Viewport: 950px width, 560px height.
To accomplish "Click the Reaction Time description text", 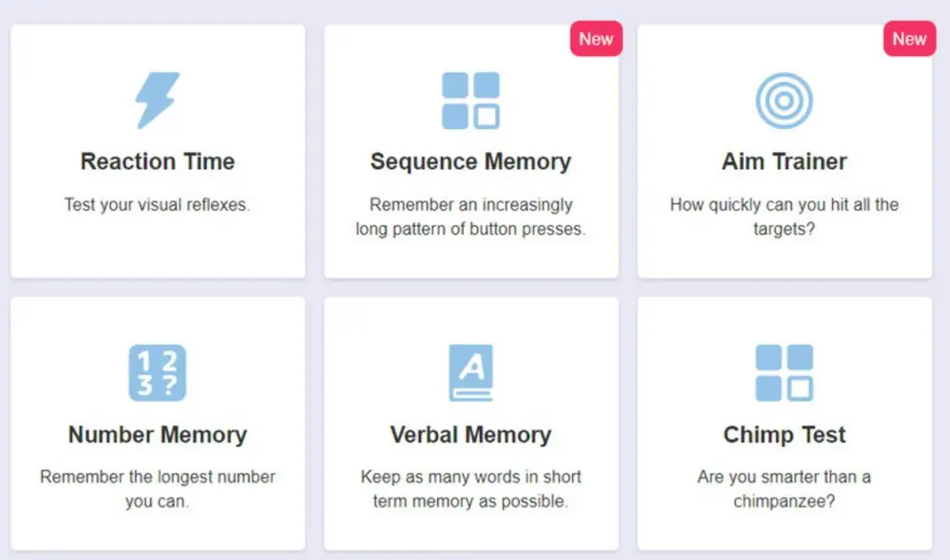I will click(x=158, y=204).
